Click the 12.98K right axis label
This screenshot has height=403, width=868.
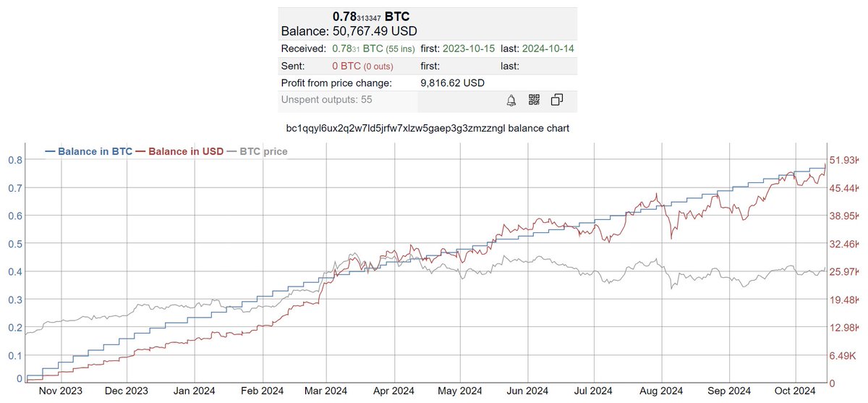[x=844, y=328]
